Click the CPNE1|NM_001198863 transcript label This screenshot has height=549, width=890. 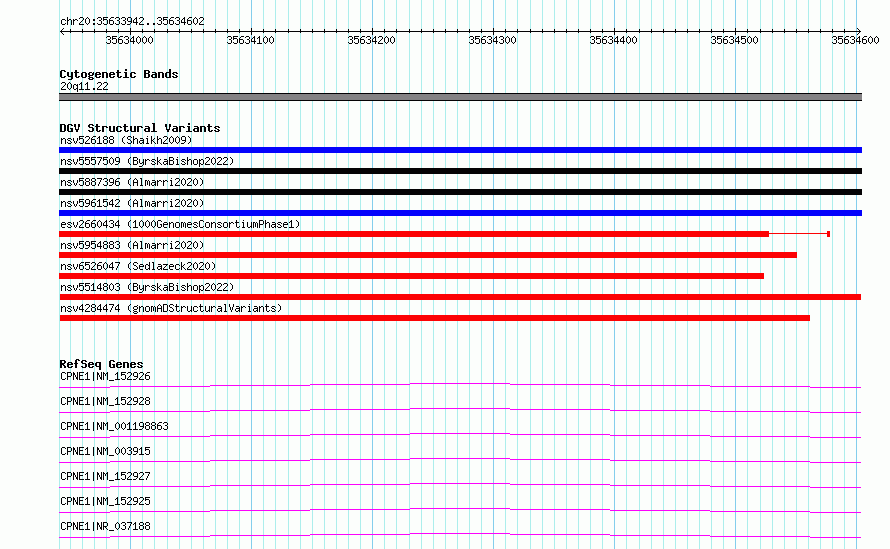pyautogui.click(x=114, y=426)
